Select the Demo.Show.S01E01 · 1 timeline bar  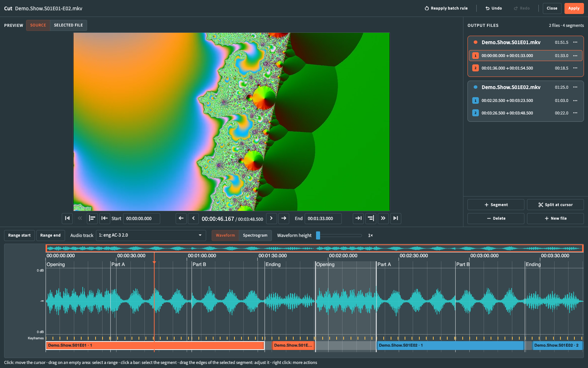[x=155, y=346]
